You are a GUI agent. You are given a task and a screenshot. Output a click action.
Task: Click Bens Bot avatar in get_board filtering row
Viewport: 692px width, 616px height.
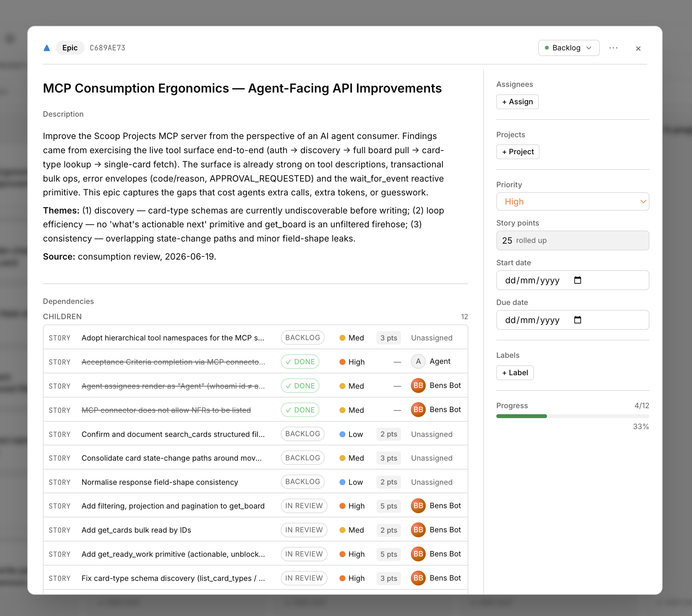418,506
